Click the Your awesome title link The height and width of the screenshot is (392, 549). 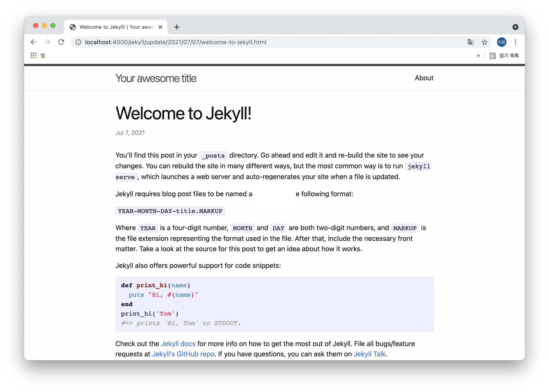(x=156, y=78)
